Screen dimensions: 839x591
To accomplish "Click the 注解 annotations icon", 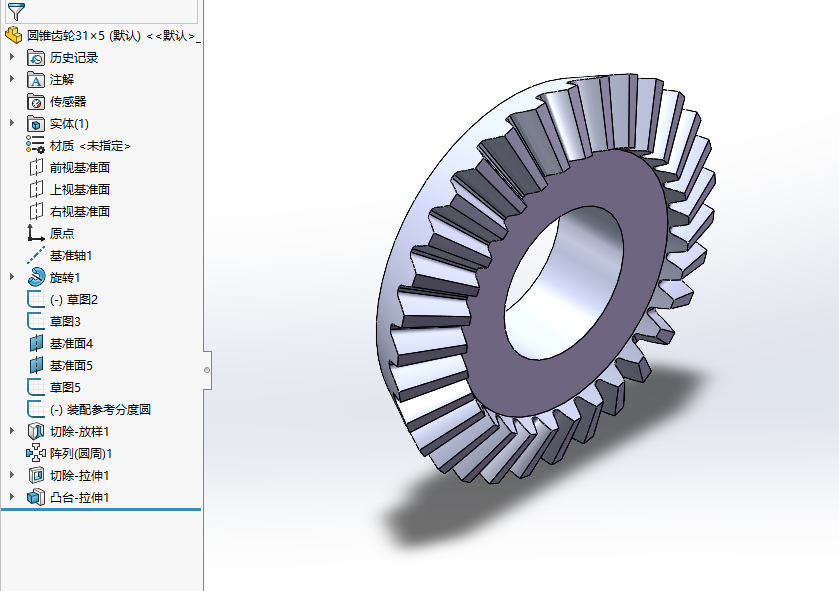I will tap(35, 80).
